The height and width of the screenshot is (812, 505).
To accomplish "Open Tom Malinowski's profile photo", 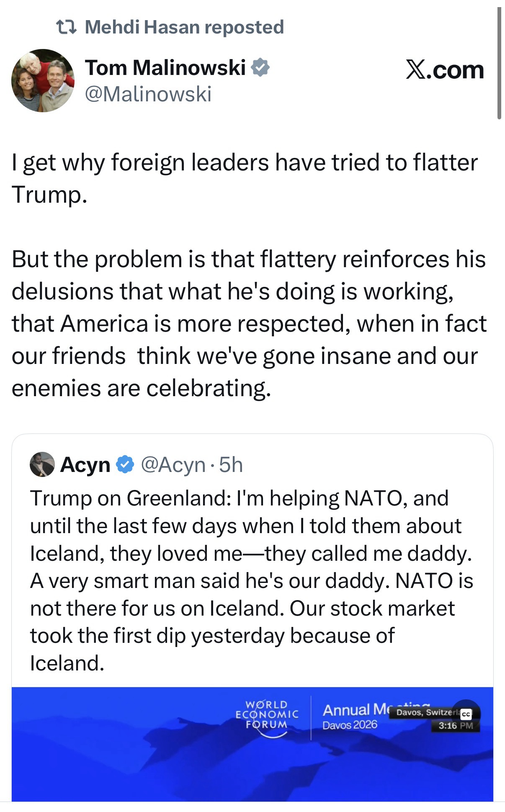I will click(43, 81).
